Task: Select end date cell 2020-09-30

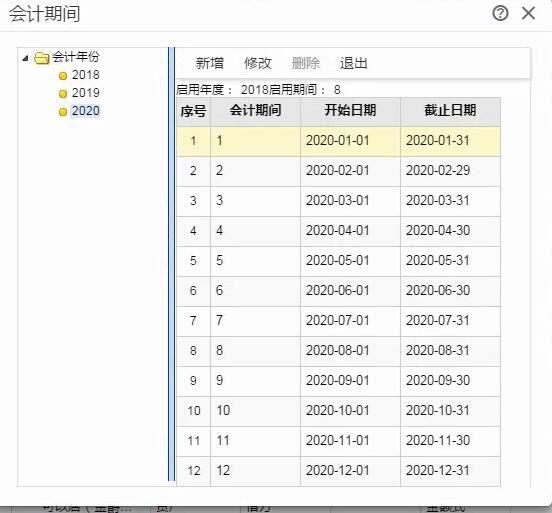Action: pos(450,381)
